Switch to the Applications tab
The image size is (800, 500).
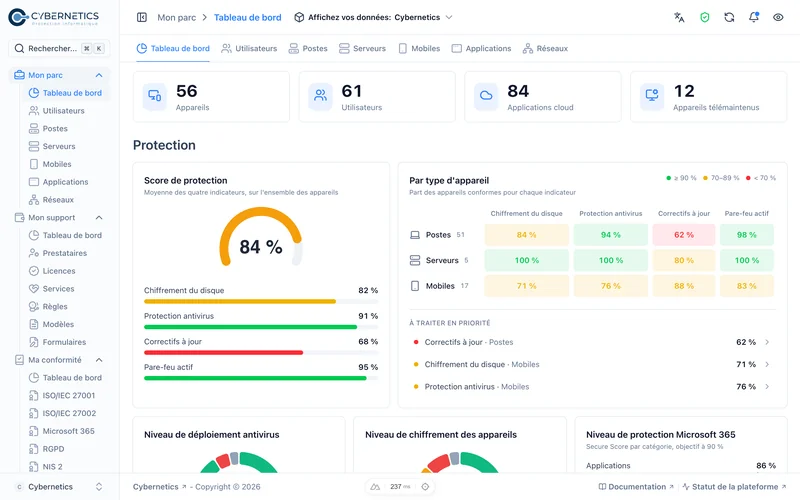point(481,48)
